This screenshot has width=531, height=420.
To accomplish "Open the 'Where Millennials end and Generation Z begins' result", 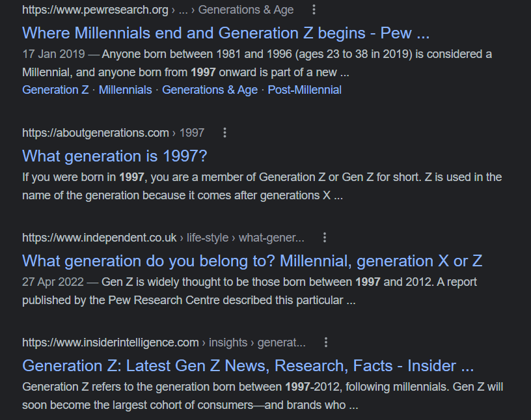I will point(228,33).
